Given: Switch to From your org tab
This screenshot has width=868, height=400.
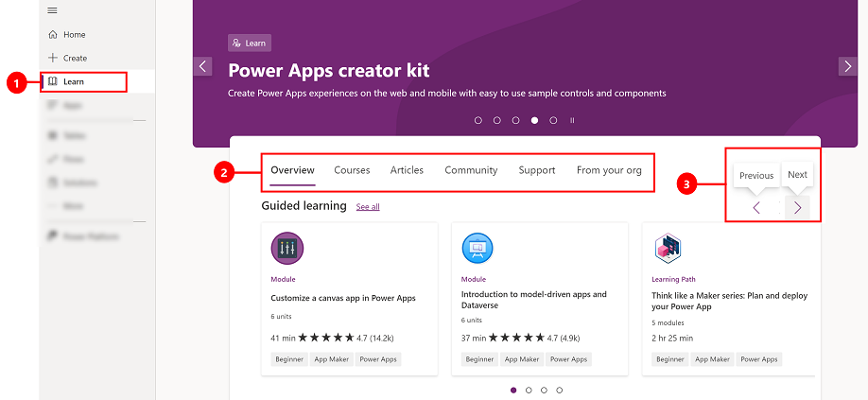Looking at the screenshot, I should [610, 170].
